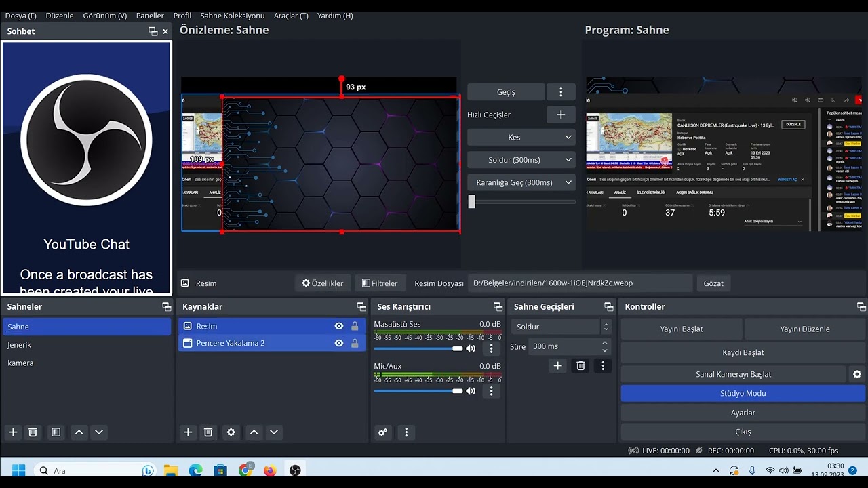Click the Resim Dosyası path field

pyautogui.click(x=580, y=283)
